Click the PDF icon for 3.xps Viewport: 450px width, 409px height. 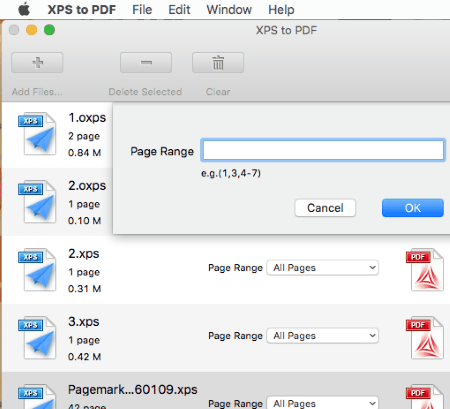coord(425,338)
